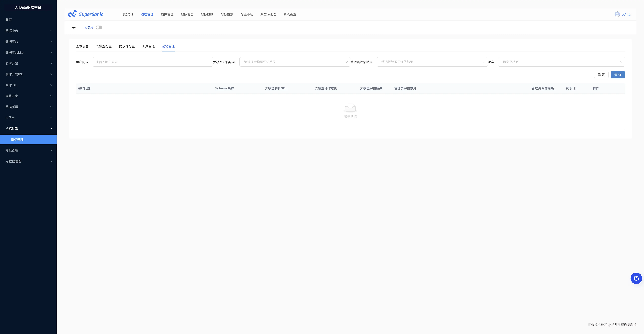
Task: Expand the 数据中台 sidebar menu
Action: pos(28,31)
